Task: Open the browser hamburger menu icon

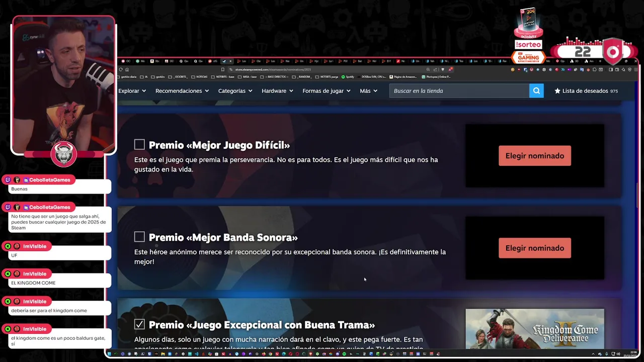Action: click(x=636, y=69)
